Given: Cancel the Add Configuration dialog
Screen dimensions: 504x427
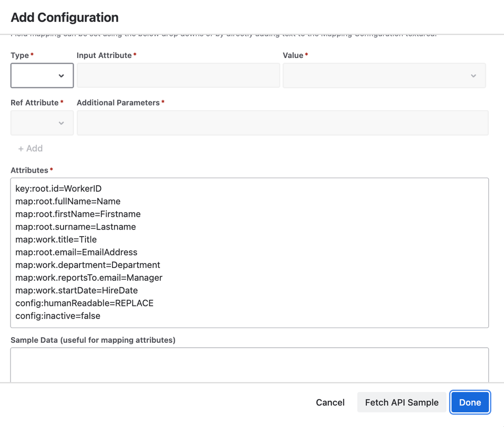Looking at the screenshot, I should 330,402.
